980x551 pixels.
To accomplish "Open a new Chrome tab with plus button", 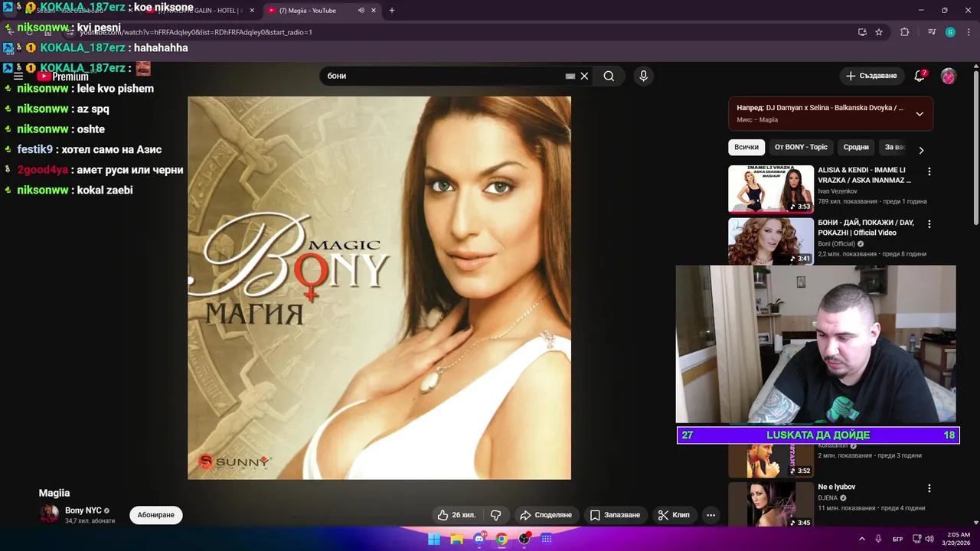I will [x=392, y=11].
